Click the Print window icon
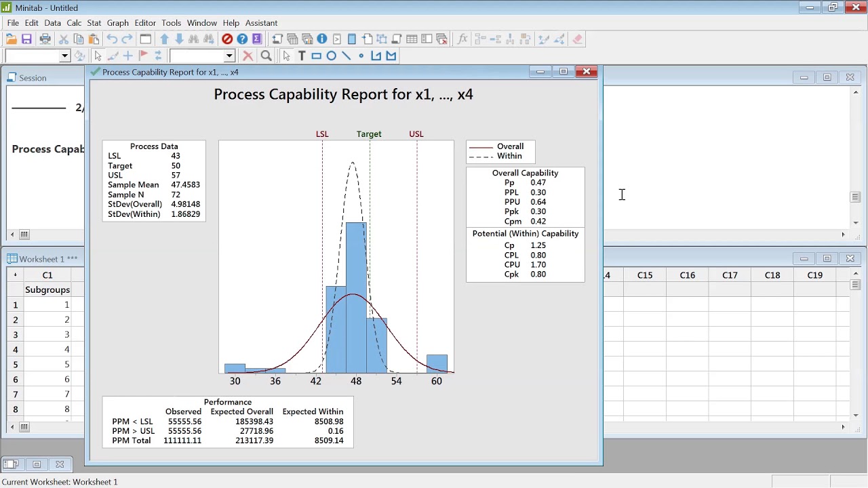 tap(45, 39)
